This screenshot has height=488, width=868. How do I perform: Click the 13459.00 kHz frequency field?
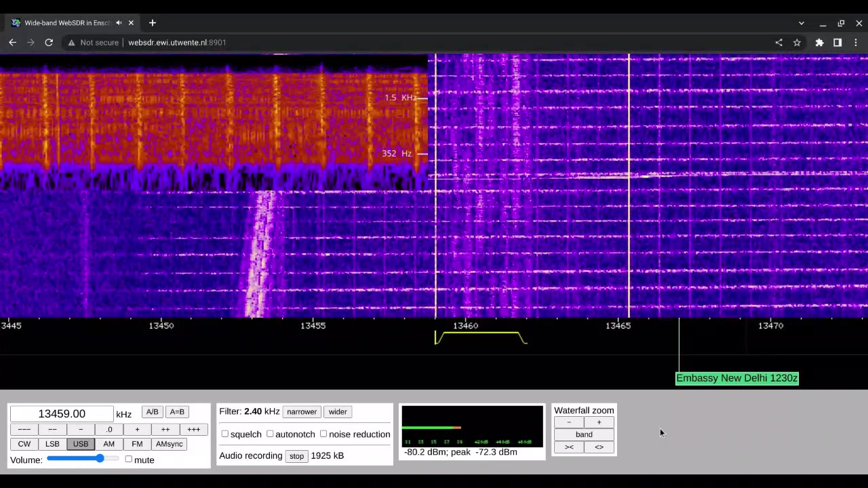click(x=62, y=413)
